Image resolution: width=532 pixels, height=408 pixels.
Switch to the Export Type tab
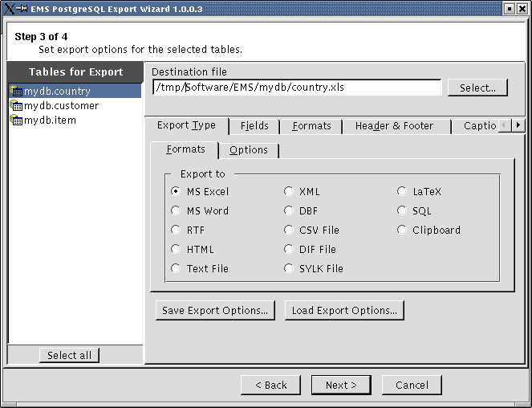[x=187, y=125]
